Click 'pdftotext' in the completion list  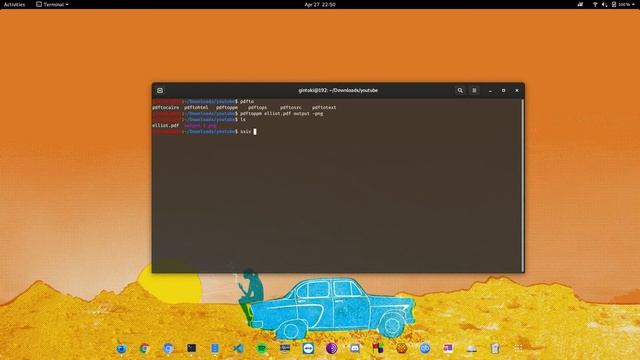(324, 107)
